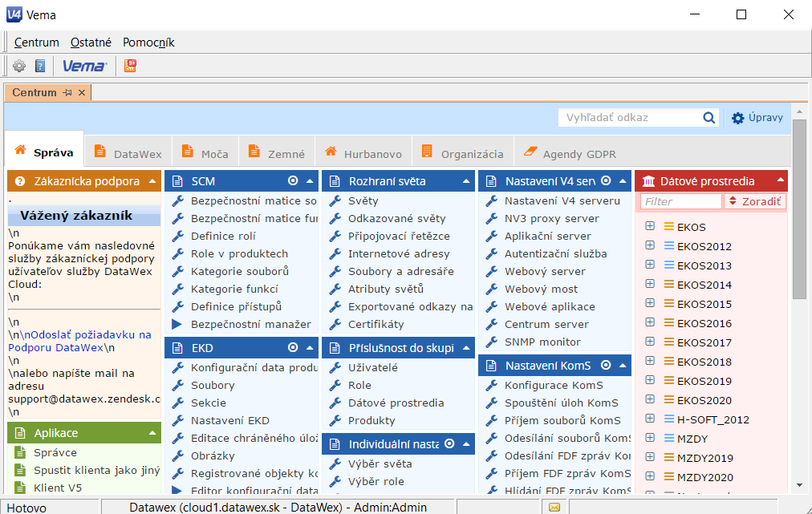Open the notifications 9+ toolbar icon

[130, 66]
